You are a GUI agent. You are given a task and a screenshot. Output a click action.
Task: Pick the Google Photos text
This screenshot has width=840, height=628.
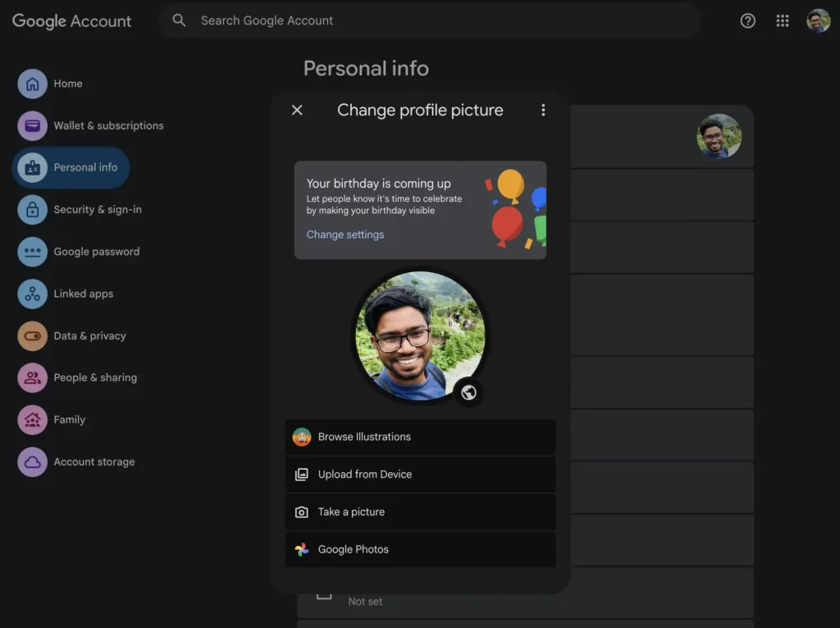pos(353,549)
